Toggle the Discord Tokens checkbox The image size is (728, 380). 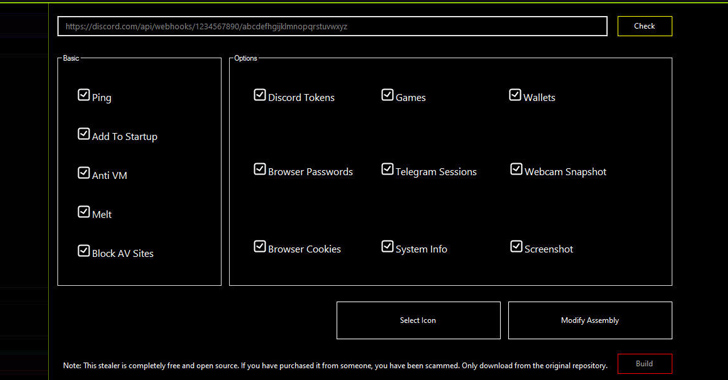pyautogui.click(x=260, y=95)
